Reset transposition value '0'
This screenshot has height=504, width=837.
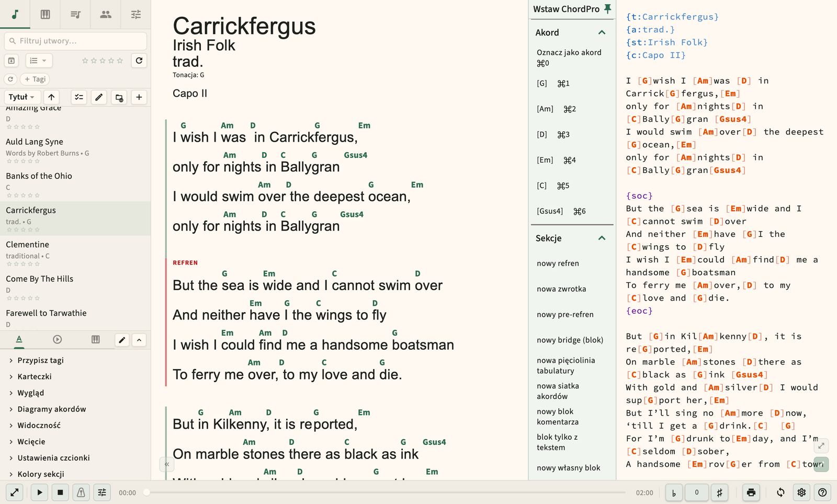click(x=697, y=492)
